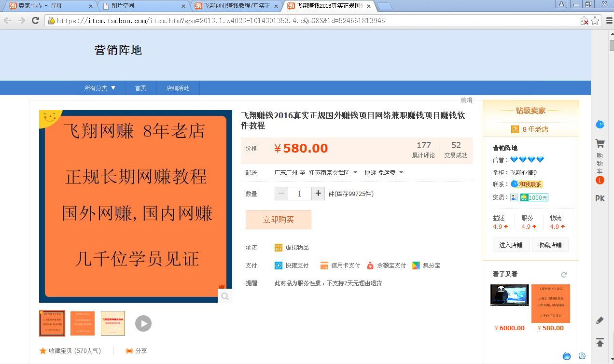Bookmark this page with the star icon
This screenshot has width=614, height=364.
pyautogui.click(x=595, y=21)
